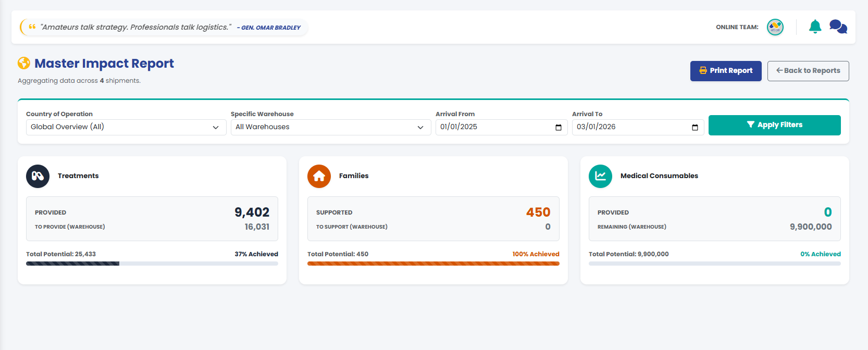Click the Medical Consumables 0% progress bar
Viewport: 868px width, 350px height.
[x=715, y=264]
